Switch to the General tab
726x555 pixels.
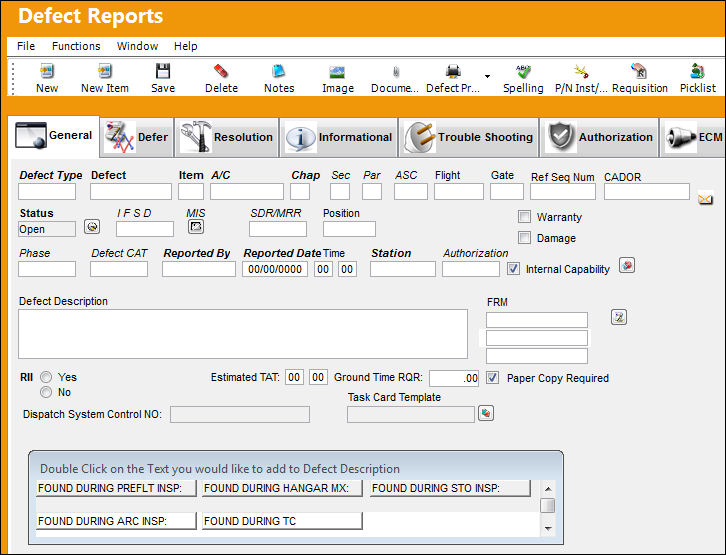tap(54, 136)
